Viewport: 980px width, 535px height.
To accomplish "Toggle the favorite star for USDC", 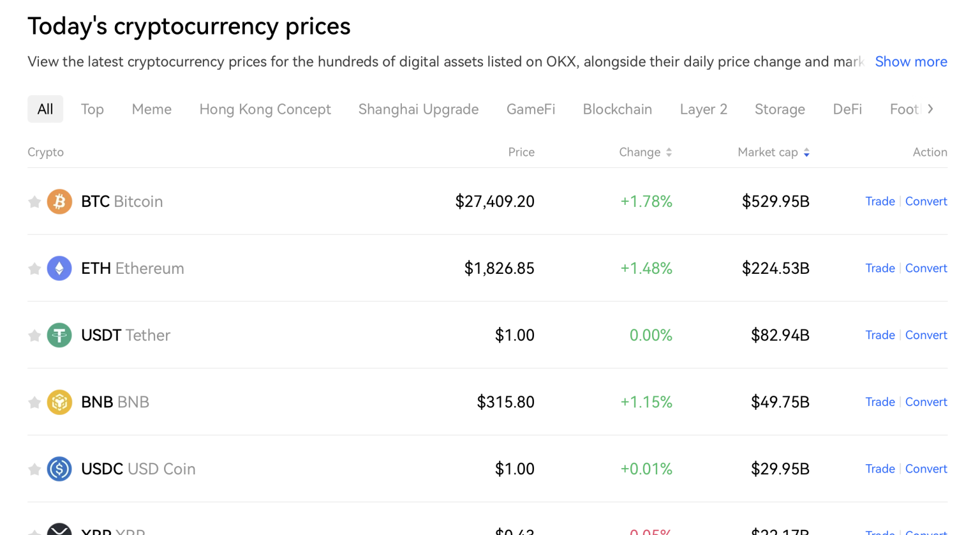I will [34, 469].
